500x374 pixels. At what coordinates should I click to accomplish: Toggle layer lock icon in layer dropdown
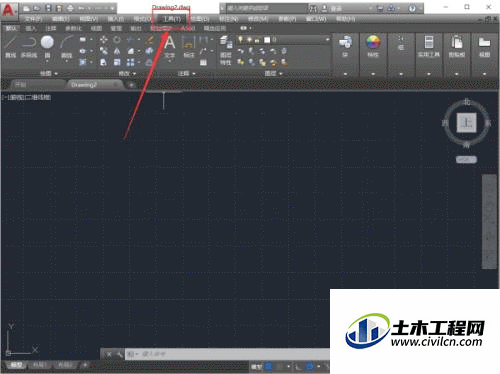pos(257,40)
